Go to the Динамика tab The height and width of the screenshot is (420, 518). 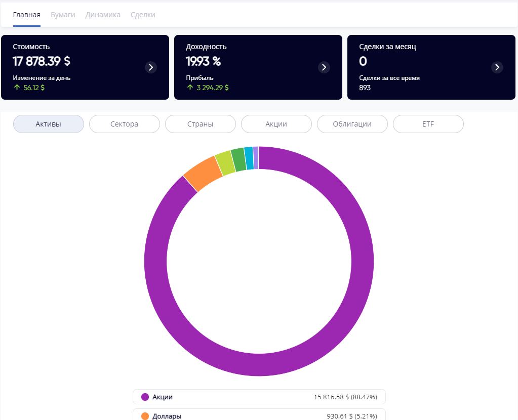103,15
